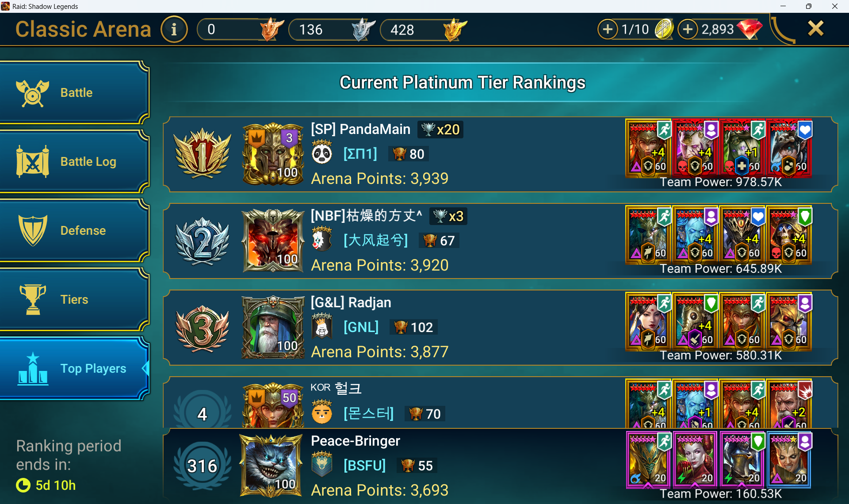This screenshot has height=504, width=849.
Task: Click the red gem currency icon
Action: click(749, 29)
